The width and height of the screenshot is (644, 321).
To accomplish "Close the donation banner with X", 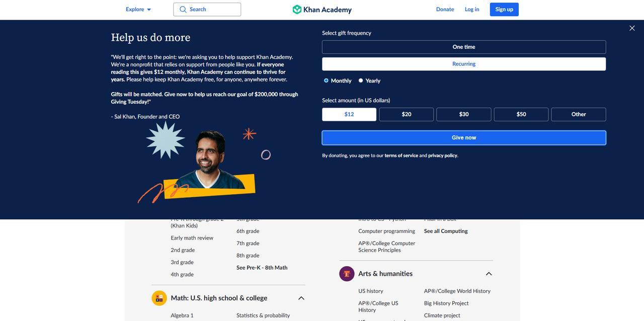I will 632,28.
